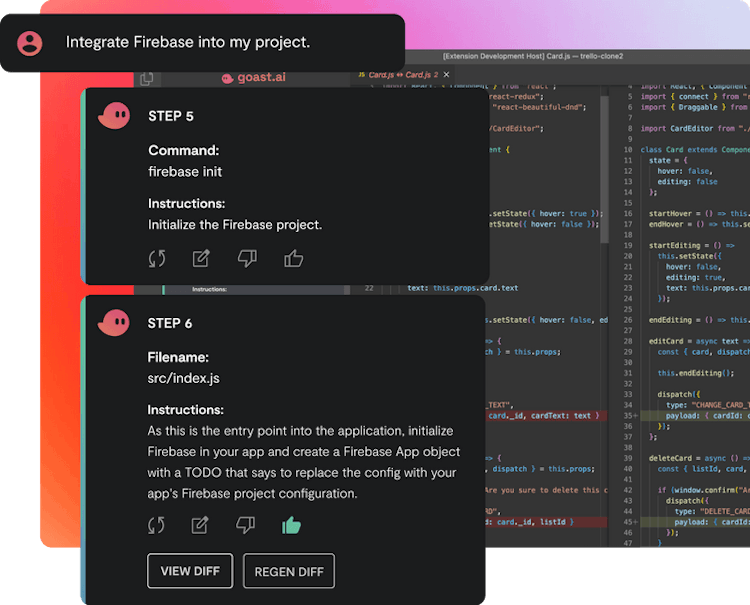Edit Step 6 with the pencil icon
Screen dimensions: 750x605
coord(201,525)
